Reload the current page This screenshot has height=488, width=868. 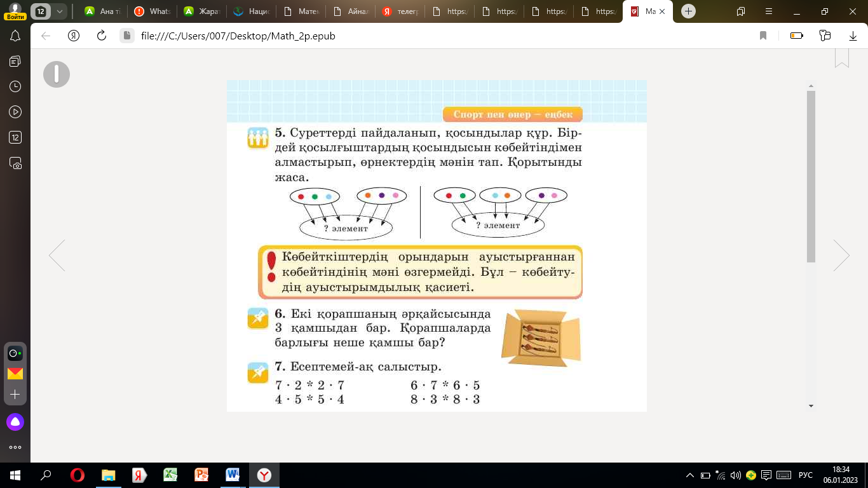pos(101,36)
